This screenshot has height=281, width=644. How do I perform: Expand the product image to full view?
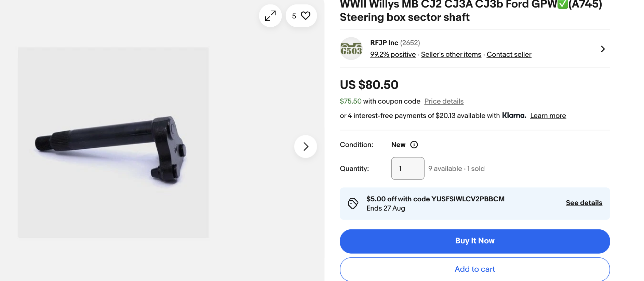[x=270, y=16]
